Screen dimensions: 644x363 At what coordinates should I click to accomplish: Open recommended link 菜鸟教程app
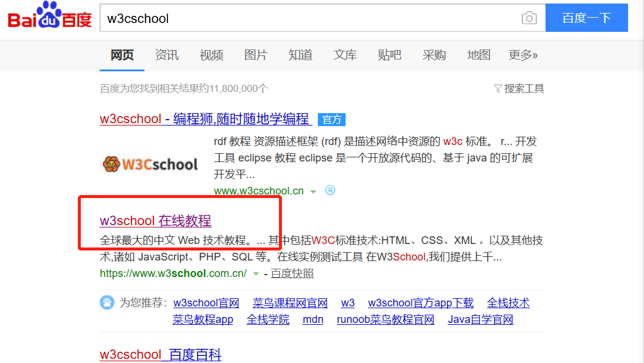click(203, 319)
